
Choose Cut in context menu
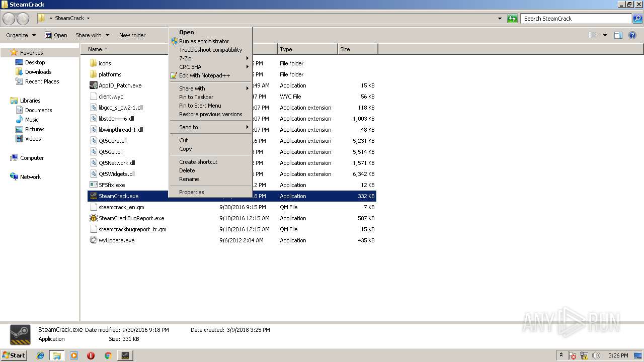click(x=210, y=140)
